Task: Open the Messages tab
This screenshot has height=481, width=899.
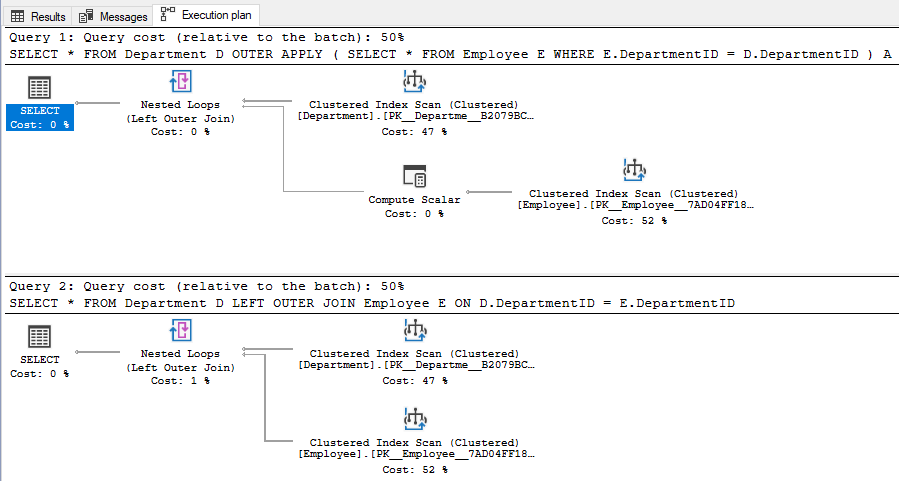Action: click(113, 16)
